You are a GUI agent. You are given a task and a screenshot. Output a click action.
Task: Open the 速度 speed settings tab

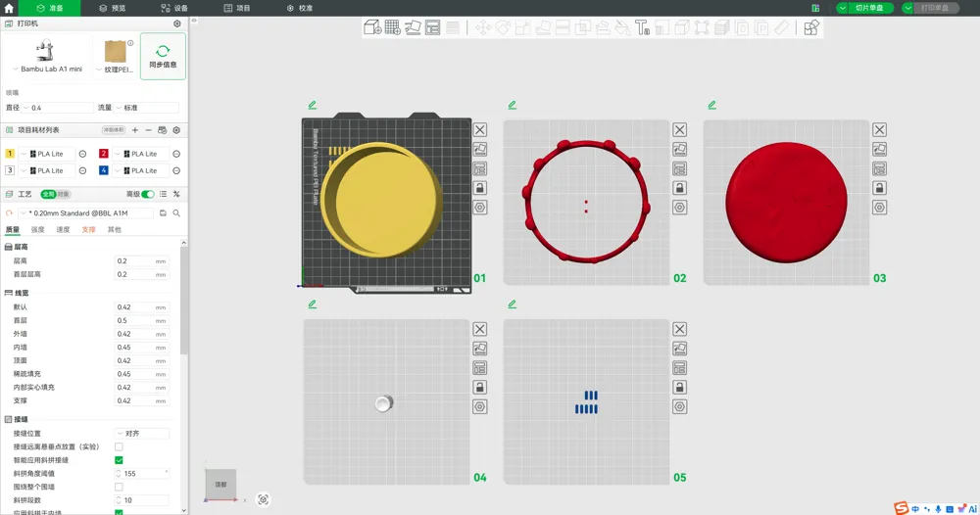[x=63, y=230]
